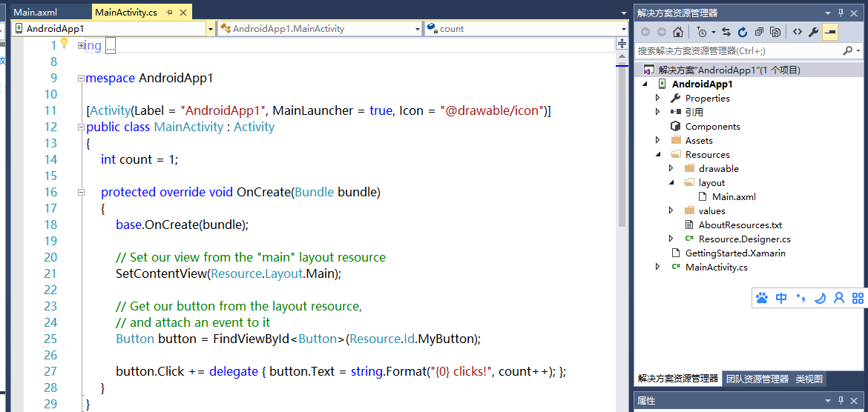
Task: Click Collapse All icon in Solution Explorer
Action: click(x=759, y=32)
